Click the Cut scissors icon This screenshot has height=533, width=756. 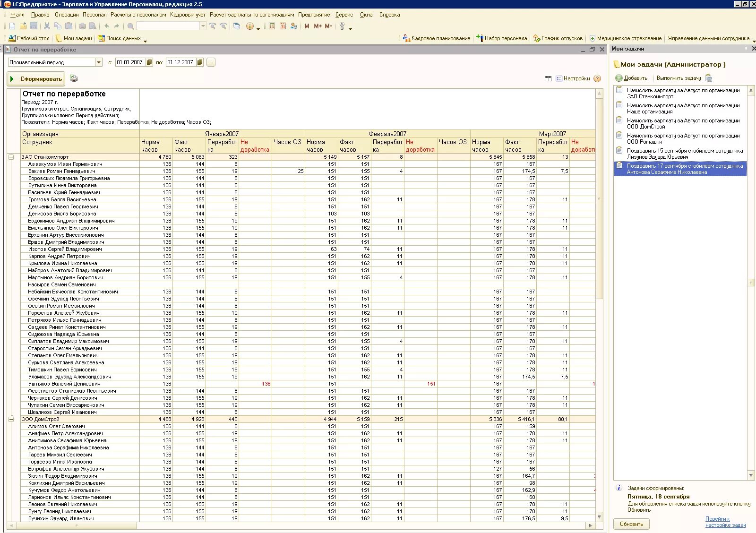pyautogui.click(x=47, y=26)
